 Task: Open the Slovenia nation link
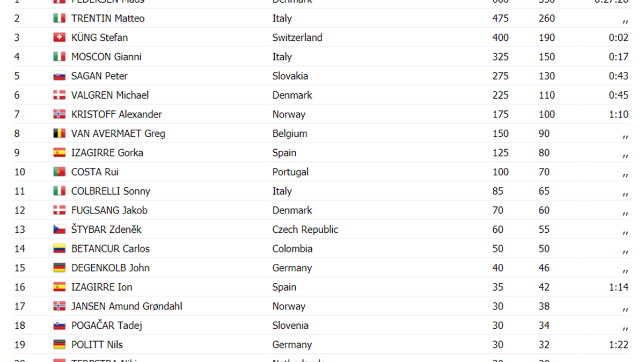coord(290,326)
